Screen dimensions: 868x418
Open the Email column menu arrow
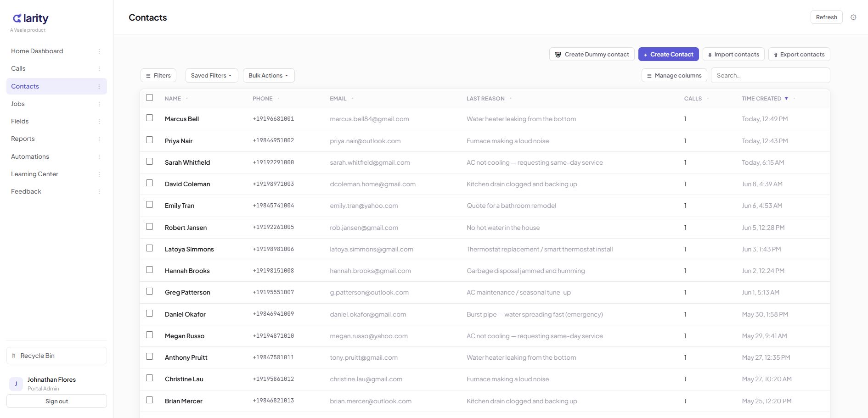[352, 99]
